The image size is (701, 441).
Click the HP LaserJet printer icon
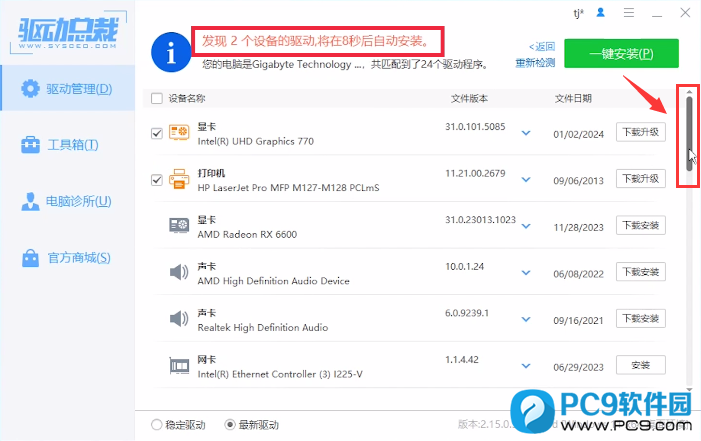click(179, 179)
